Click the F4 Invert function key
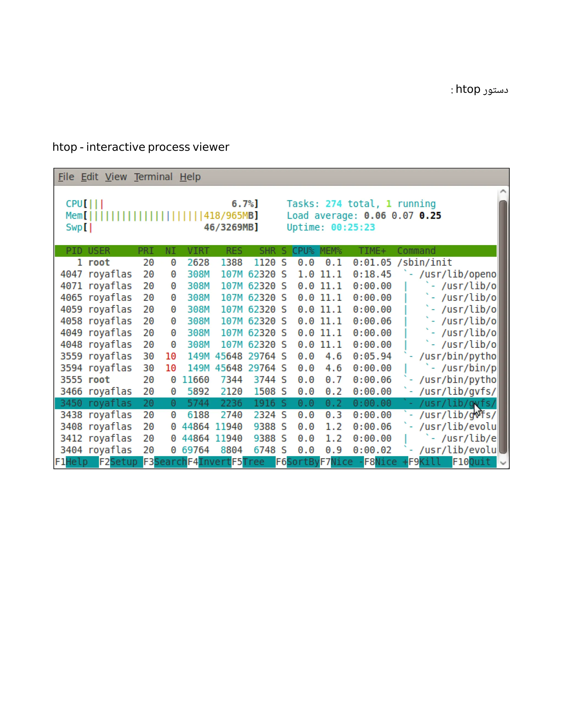Screen dimensions: 563x728 (209, 462)
